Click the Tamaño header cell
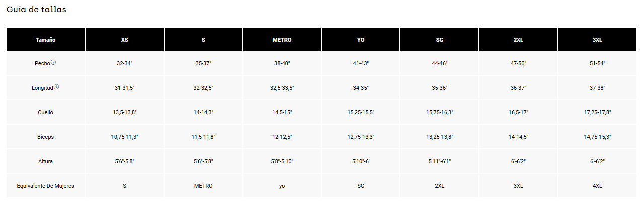The height and width of the screenshot is (208, 644). 45,39
